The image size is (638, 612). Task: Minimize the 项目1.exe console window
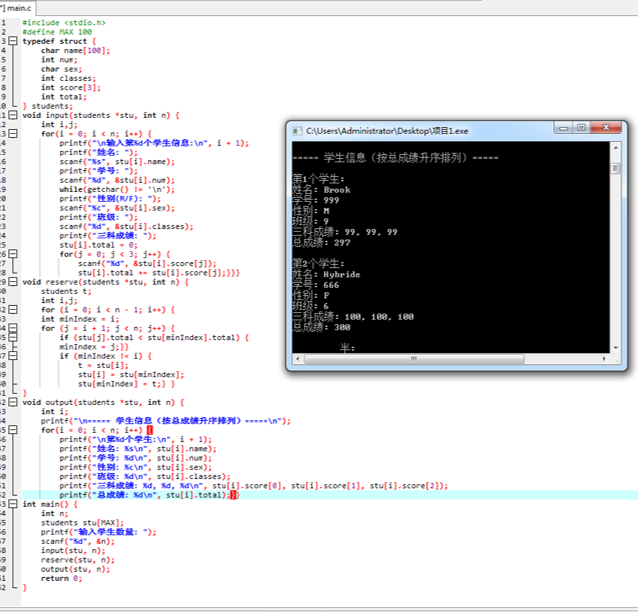563,128
